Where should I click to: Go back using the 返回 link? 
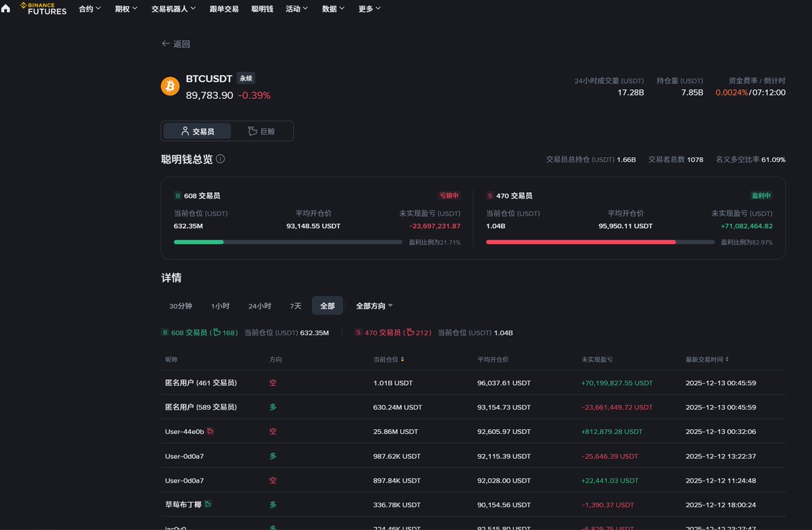(x=176, y=44)
